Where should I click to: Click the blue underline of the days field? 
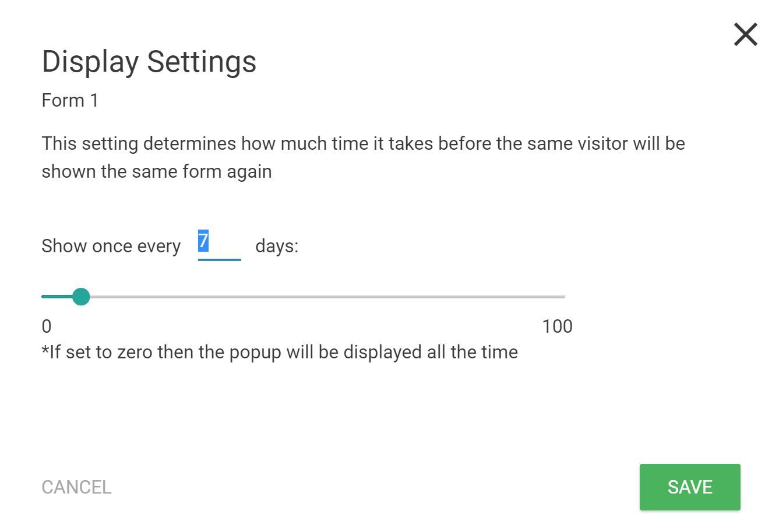[x=220, y=259]
